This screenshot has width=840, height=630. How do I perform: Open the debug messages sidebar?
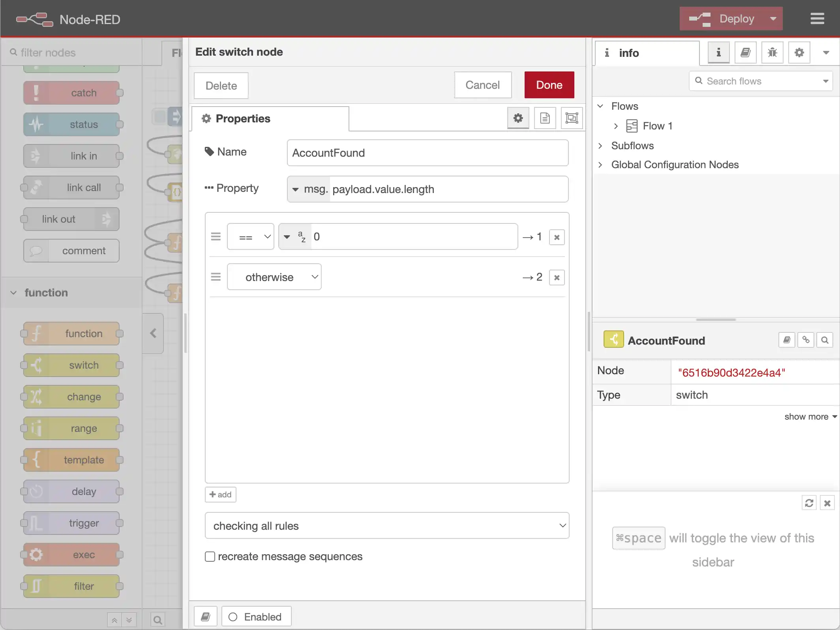click(772, 52)
